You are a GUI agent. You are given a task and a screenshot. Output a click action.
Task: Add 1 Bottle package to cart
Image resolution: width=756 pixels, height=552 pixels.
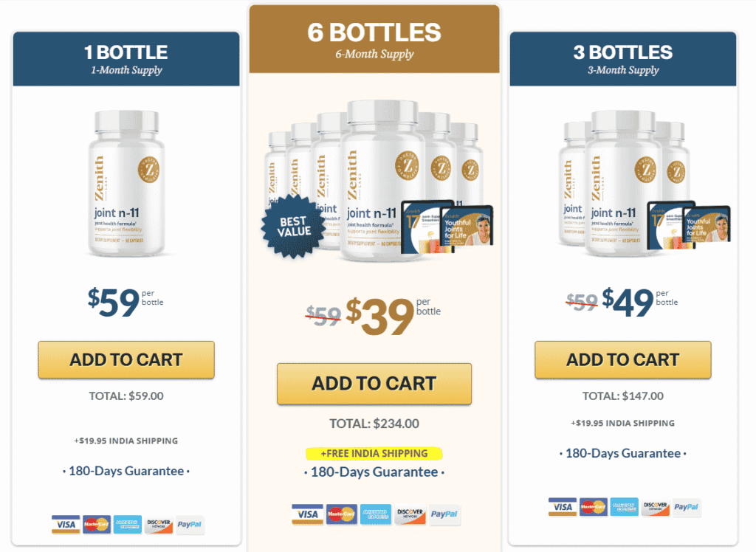pyautogui.click(x=126, y=360)
